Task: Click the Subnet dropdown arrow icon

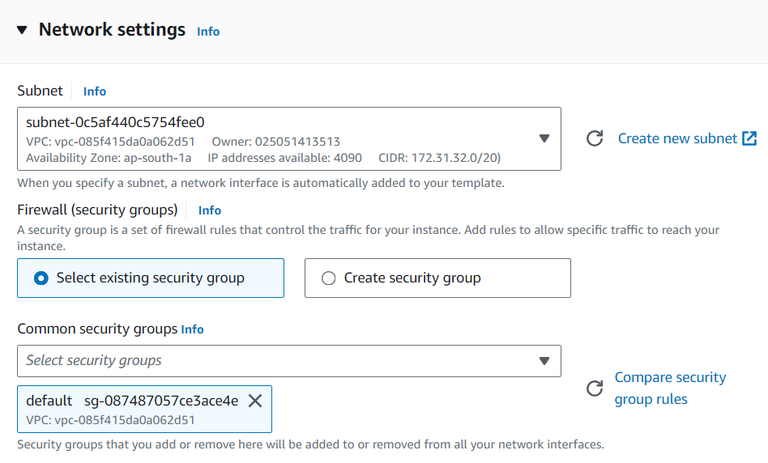Action: point(544,139)
